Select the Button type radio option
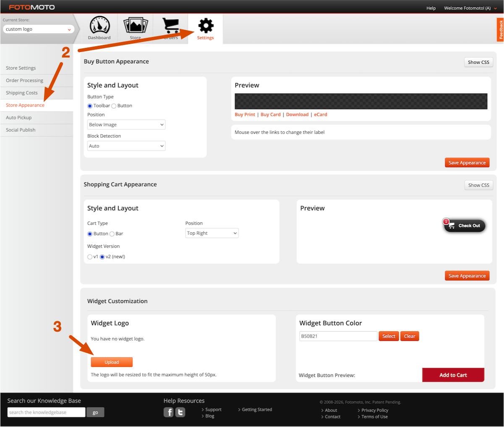This screenshot has height=427, width=504. pyautogui.click(x=114, y=106)
